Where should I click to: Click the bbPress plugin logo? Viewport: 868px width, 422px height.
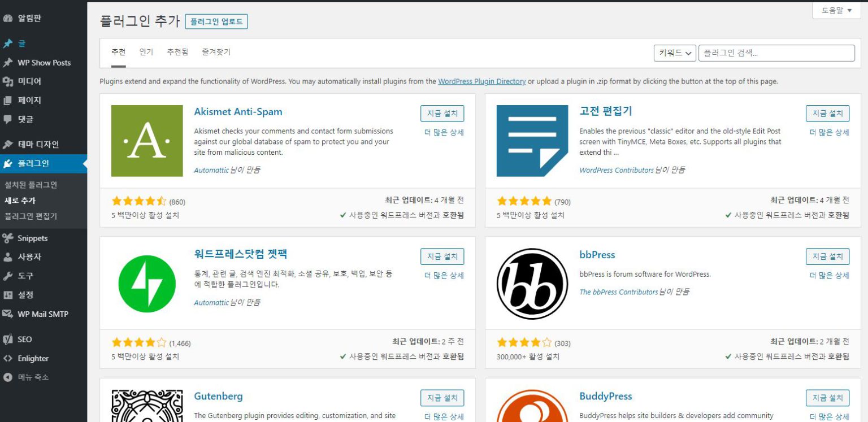pyautogui.click(x=532, y=284)
